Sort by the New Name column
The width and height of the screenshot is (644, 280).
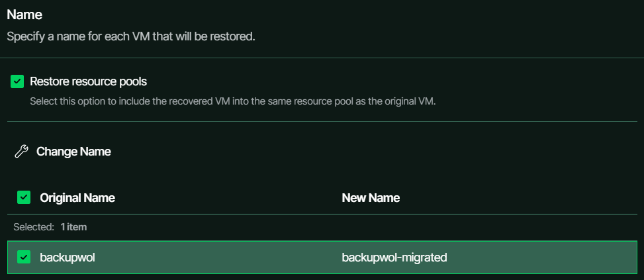(371, 198)
